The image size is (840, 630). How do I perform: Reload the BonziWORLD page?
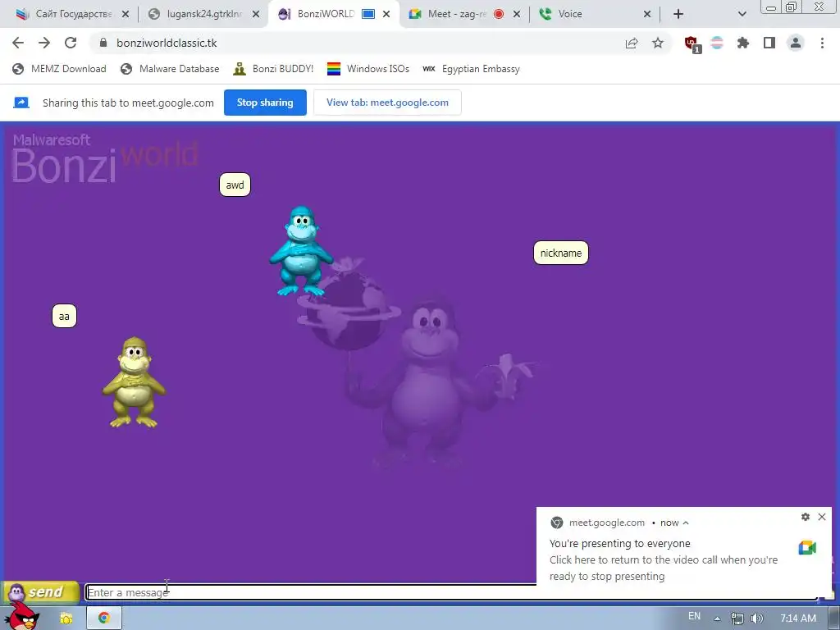point(71,43)
